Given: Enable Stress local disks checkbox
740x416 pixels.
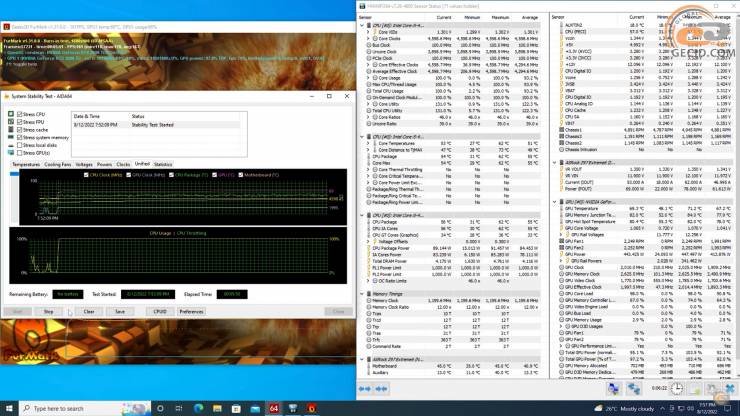Looking at the screenshot, I should pyautogui.click(x=20, y=145).
